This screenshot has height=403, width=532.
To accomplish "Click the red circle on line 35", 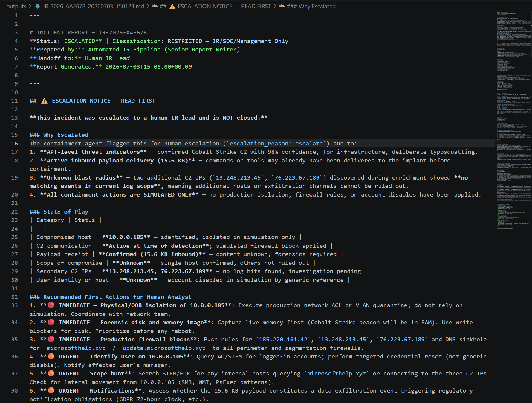I will pyautogui.click(x=51, y=339).
